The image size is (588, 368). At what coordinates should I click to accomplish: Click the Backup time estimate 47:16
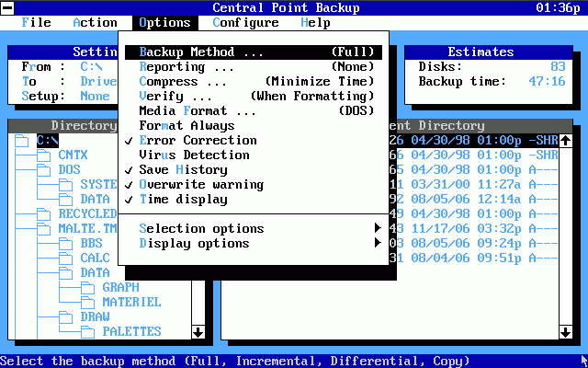[x=548, y=82]
